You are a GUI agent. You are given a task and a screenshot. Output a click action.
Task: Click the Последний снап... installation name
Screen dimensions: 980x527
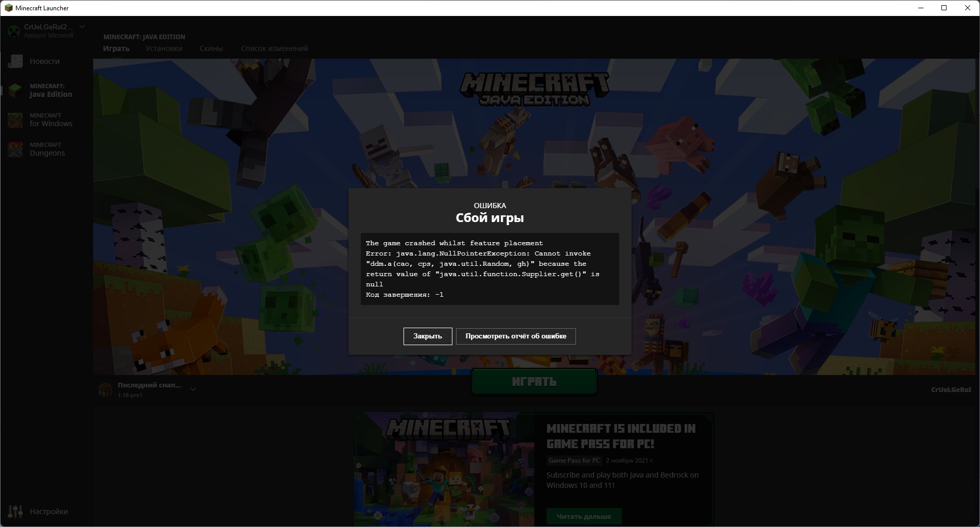click(149, 385)
